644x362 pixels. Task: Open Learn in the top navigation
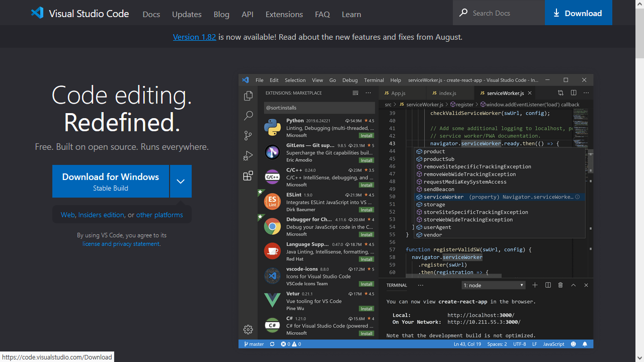click(x=351, y=14)
